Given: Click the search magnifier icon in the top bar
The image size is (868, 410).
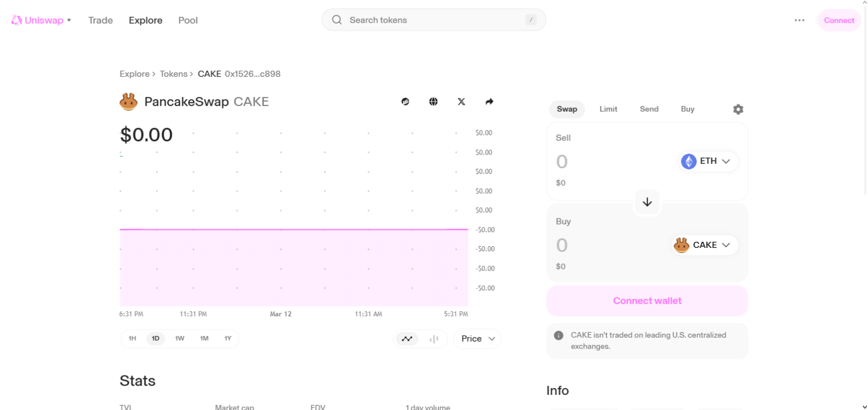Looking at the screenshot, I should point(336,20).
